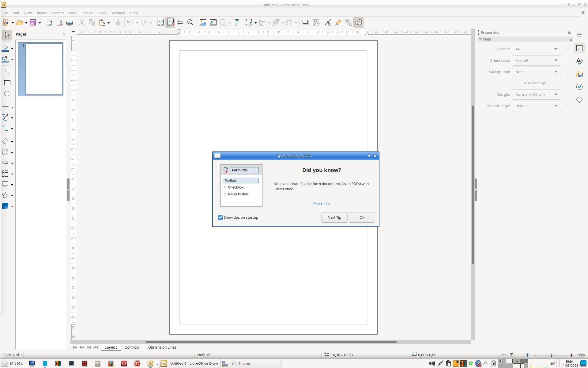
Task: Open the sidebar Navigator compass icon
Action: [579, 87]
